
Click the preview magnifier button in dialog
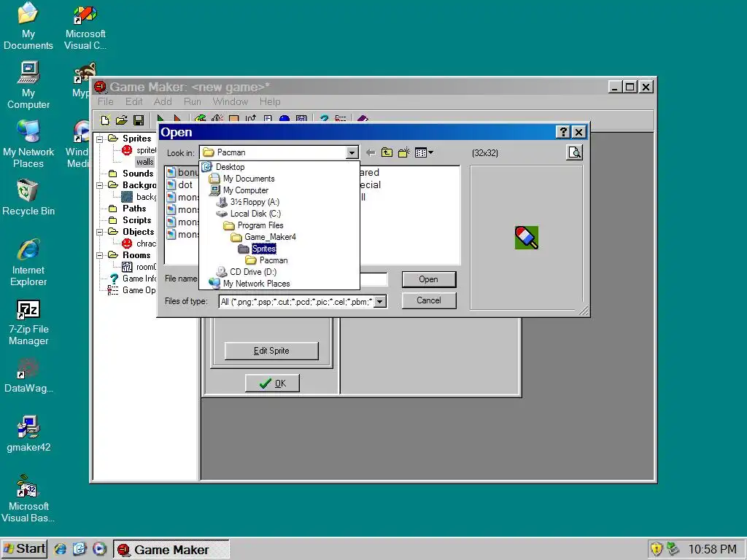[575, 153]
